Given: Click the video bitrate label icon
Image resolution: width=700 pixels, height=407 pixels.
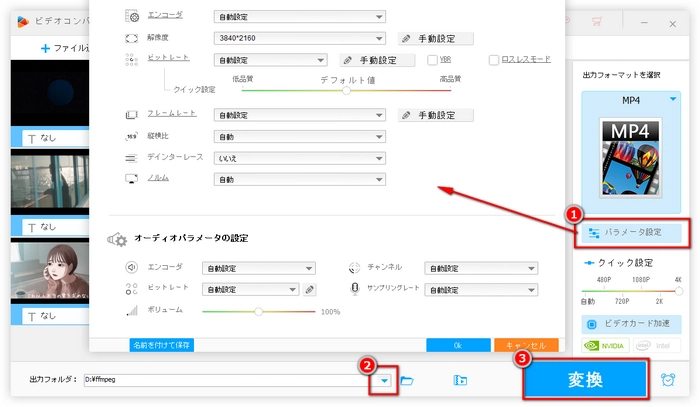Looking at the screenshot, I should [131, 60].
